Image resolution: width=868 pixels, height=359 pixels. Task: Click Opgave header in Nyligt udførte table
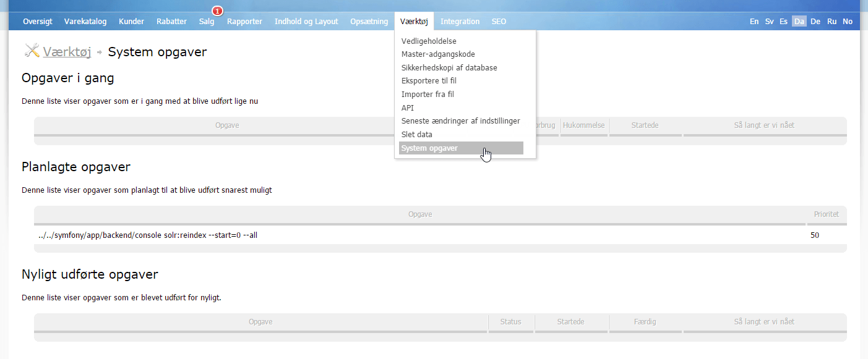pyautogui.click(x=260, y=322)
